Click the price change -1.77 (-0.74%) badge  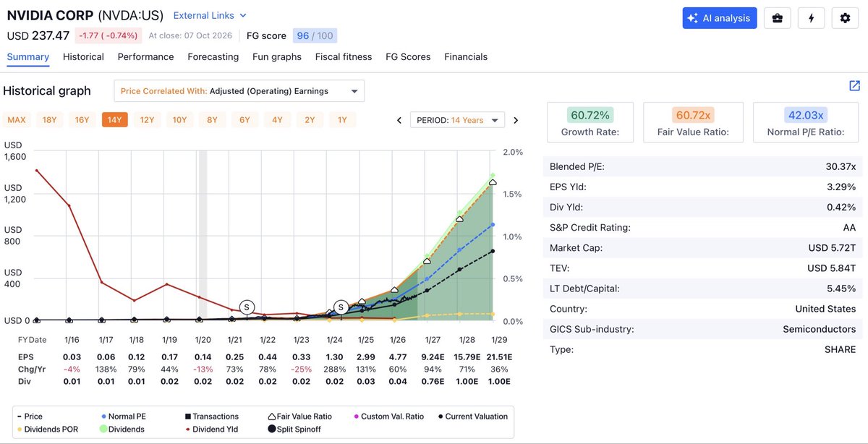109,35
